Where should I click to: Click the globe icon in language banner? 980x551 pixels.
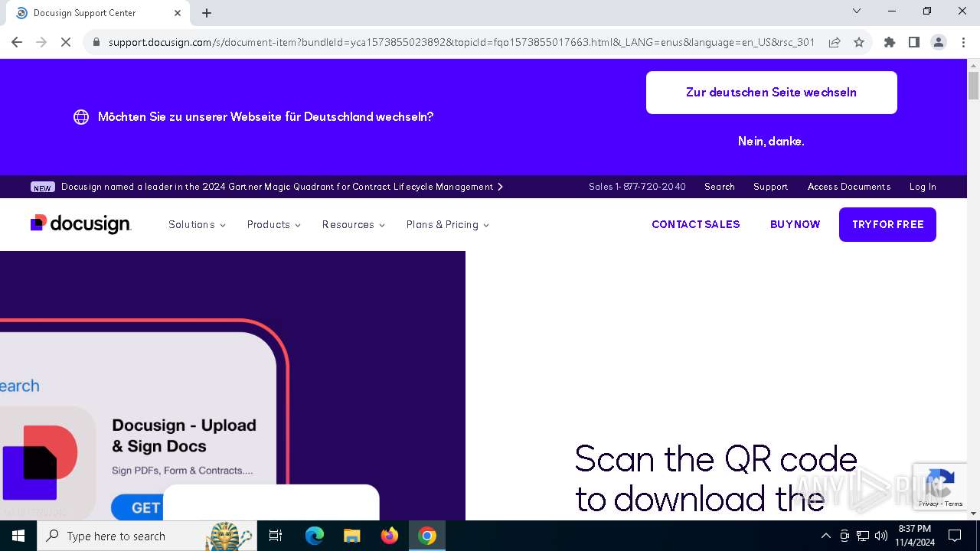click(x=81, y=117)
